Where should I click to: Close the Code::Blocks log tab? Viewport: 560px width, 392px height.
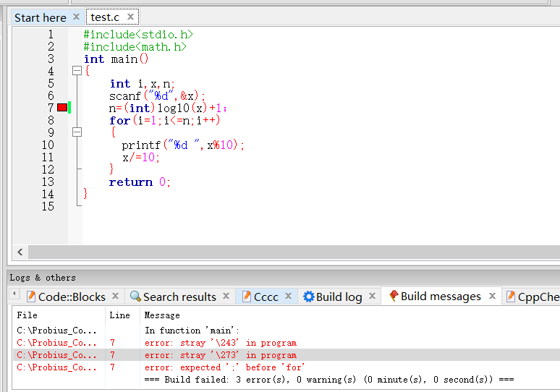115,296
